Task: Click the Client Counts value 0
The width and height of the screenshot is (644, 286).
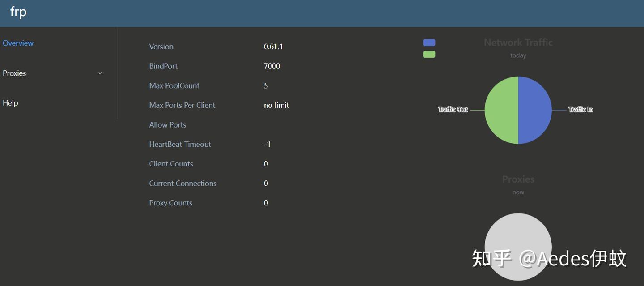Action: coord(266,164)
